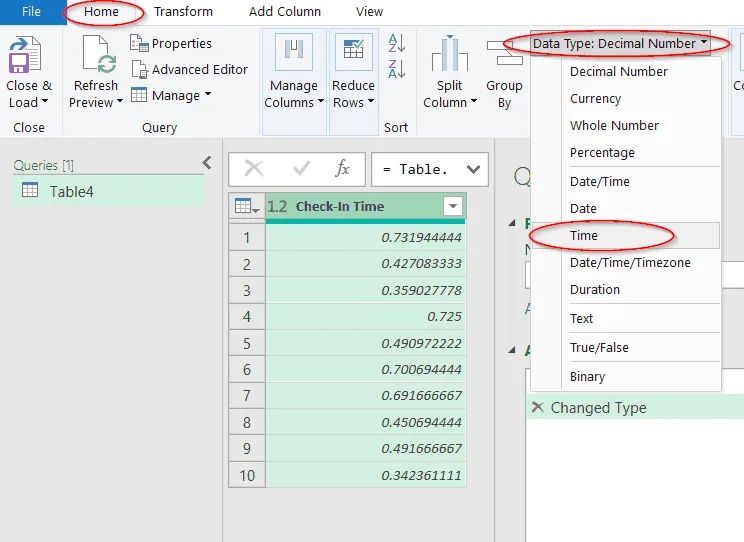Switch to the Transform tab
The width and height of the screenshot is (744, 542).
click(x=183, y=11)
